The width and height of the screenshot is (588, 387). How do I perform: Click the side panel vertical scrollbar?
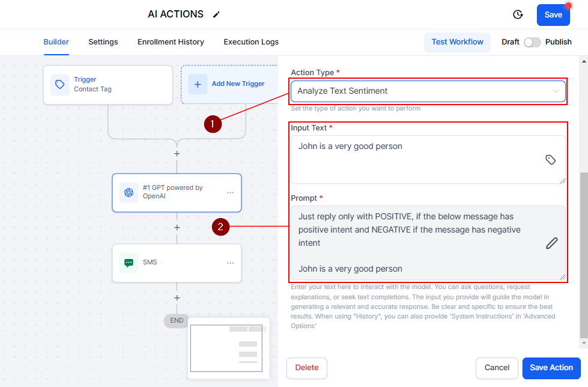click(x=584, y=255)
